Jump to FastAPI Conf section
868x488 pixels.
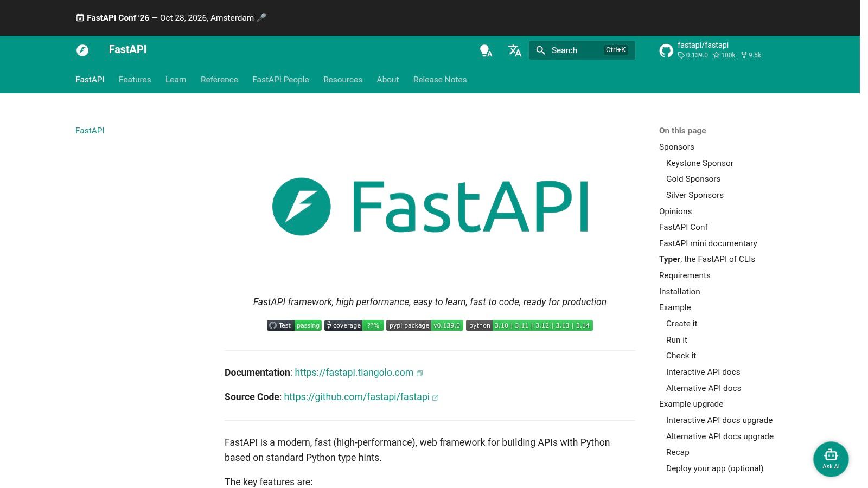pos(684,227)
